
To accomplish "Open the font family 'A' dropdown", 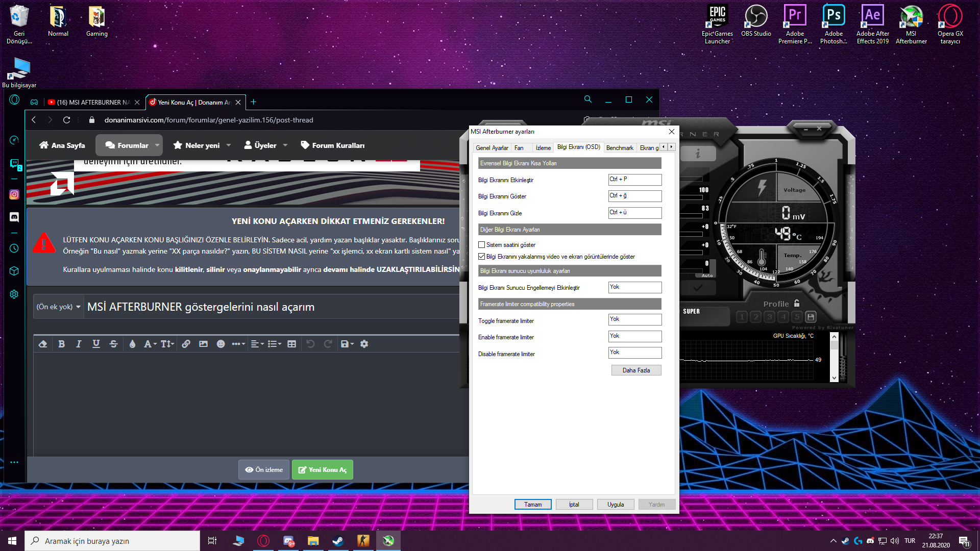I will [x=150, y=344].
